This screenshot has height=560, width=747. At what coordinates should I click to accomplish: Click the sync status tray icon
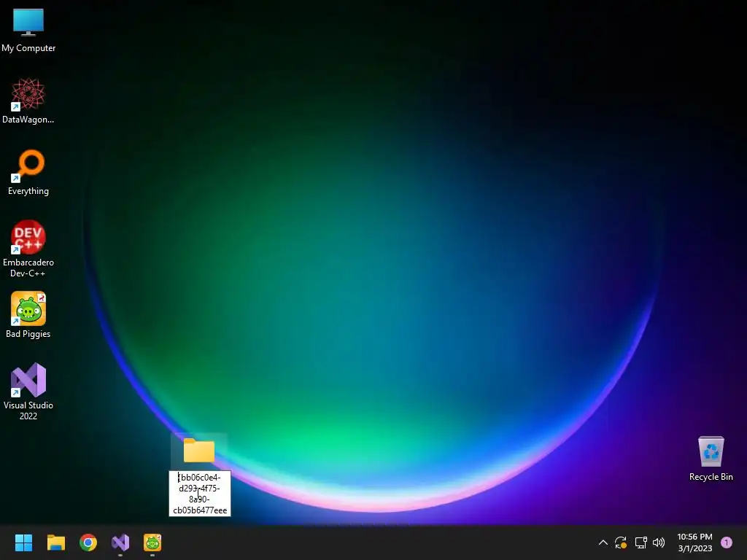coord(621,542)
